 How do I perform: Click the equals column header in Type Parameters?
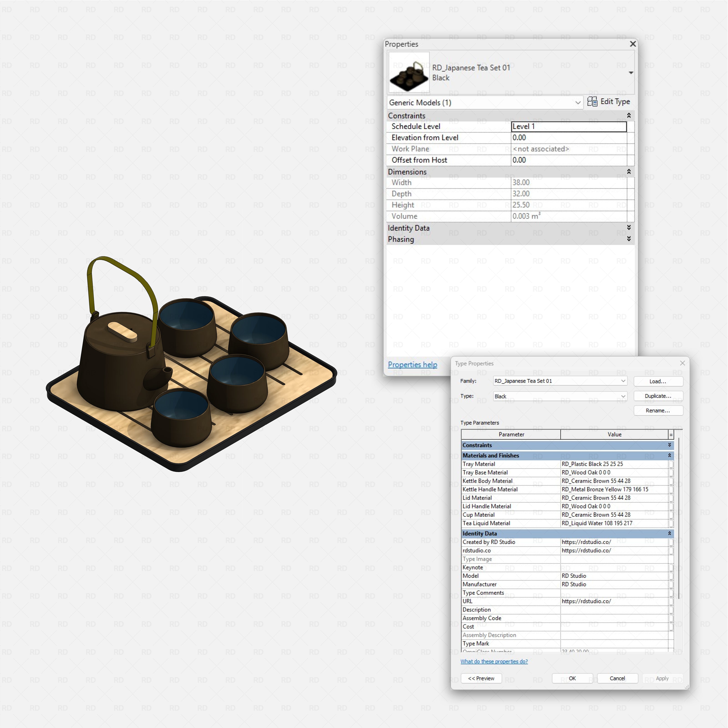[x=671, y=435]
